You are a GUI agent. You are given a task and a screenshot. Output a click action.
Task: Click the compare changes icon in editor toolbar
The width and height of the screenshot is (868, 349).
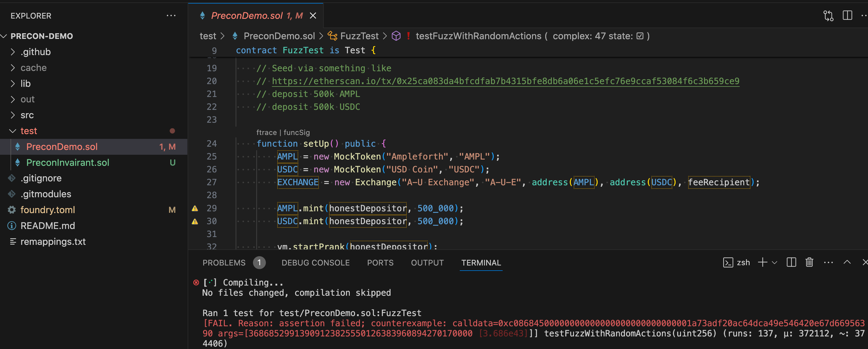(x=828, y=16)
